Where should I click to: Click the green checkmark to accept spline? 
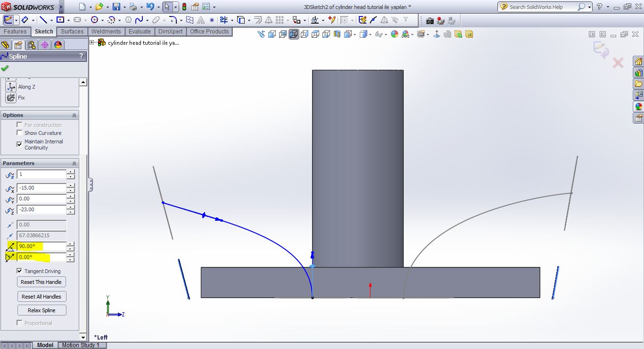(5, 68)
